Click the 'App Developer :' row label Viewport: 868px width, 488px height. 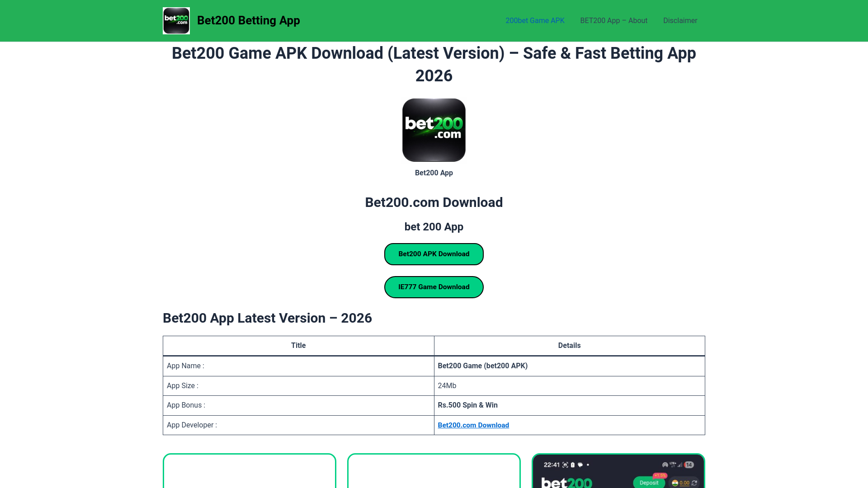click(192, 425)
